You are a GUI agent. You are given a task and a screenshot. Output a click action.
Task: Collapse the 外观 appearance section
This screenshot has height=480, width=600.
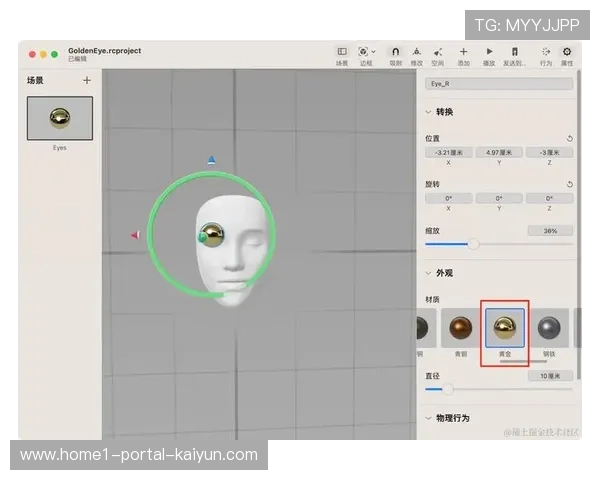(x=429, y=273)
